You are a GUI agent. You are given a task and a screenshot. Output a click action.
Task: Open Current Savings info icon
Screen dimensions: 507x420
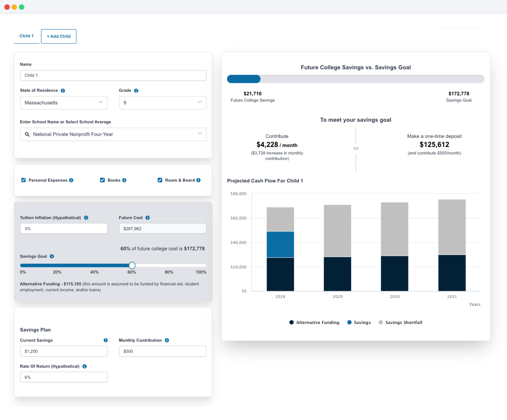click(106, 340)
